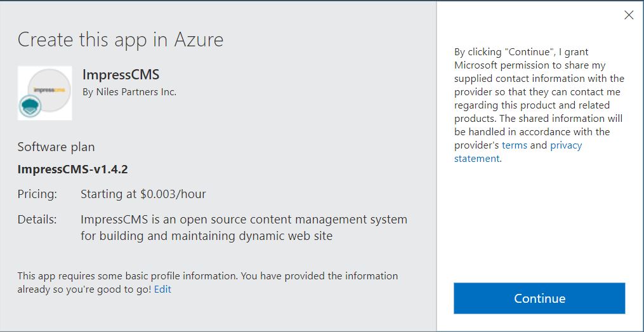The image size is (644, 332).
Task: Click the "Software plan" label
Action: point(56,147)
